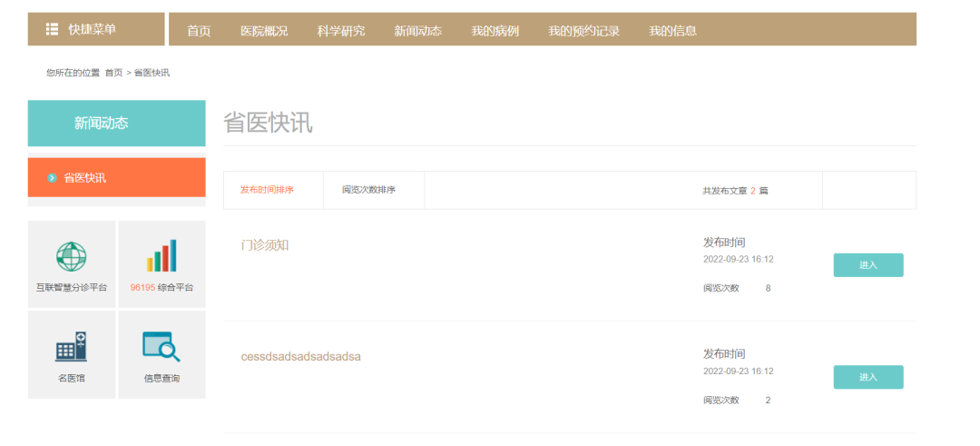Open the cessdsadsadsadsadsa article title

point(301,357)
